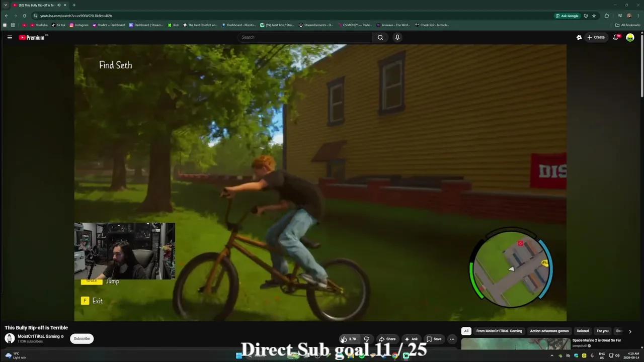Click the browser address bar URL
Image resolution: width=644 pixels, height=362 pixels.
pos(76,16)
